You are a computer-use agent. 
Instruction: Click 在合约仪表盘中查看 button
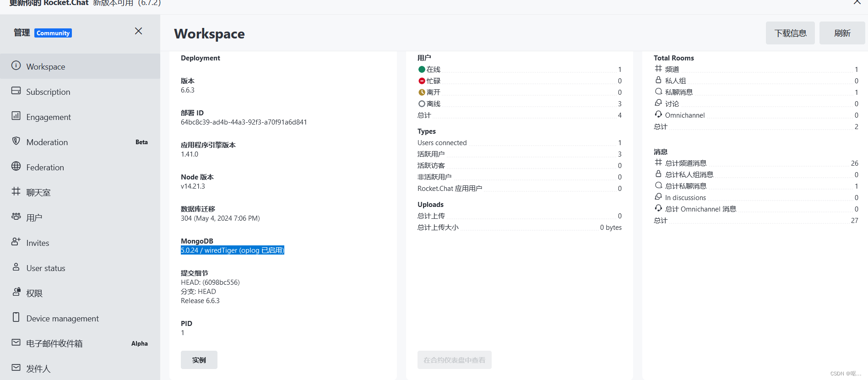454,360
